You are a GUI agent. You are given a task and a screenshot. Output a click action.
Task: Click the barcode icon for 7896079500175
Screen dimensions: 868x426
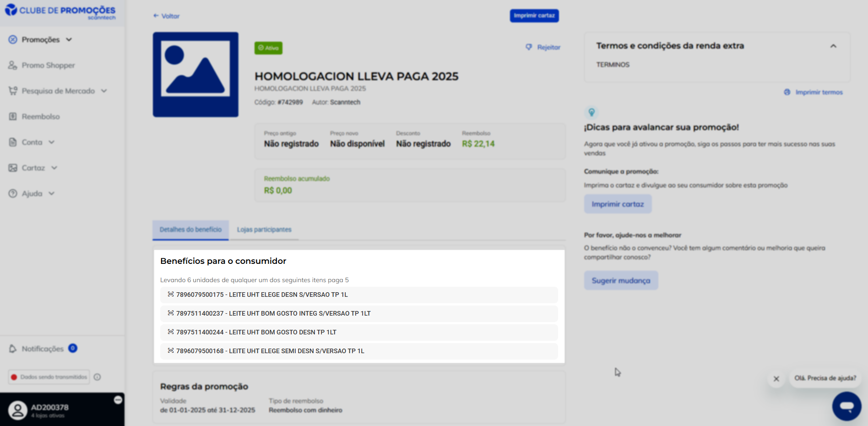pyautogui.click(x=171, y=295)
